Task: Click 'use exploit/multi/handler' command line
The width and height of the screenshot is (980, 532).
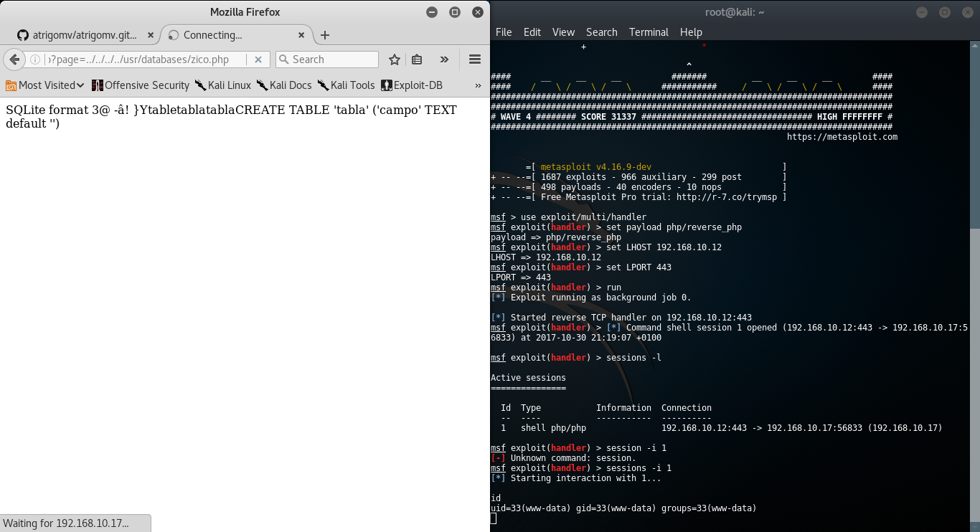Action: [568, 217]
